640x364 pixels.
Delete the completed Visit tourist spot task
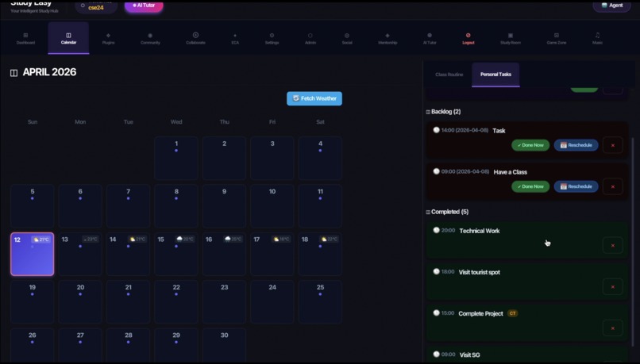[613, 287]
